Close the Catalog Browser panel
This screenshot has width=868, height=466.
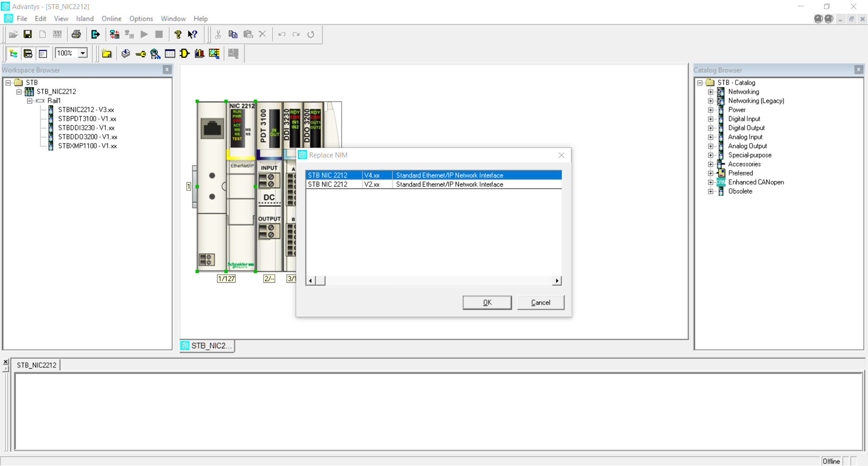[x=859, y=70]
